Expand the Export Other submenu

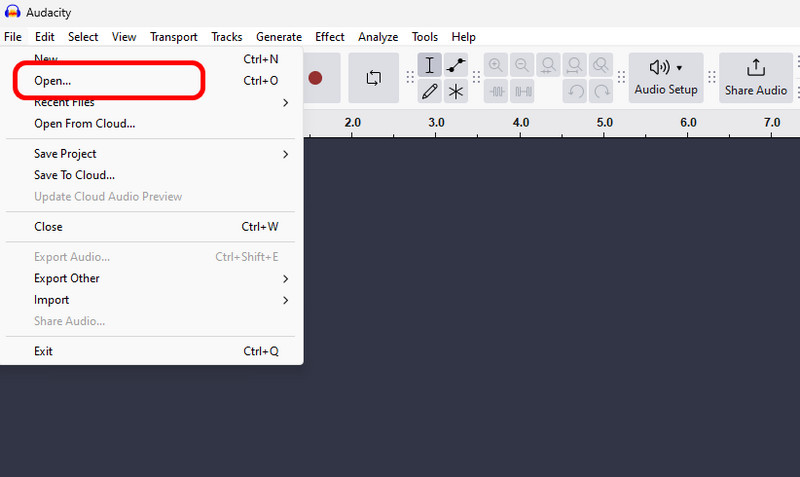pyautogui.click(x=151, y=278)
